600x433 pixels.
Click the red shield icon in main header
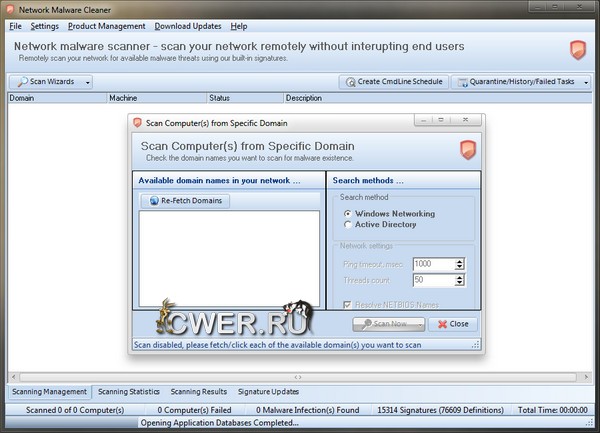tap(577, 50)
